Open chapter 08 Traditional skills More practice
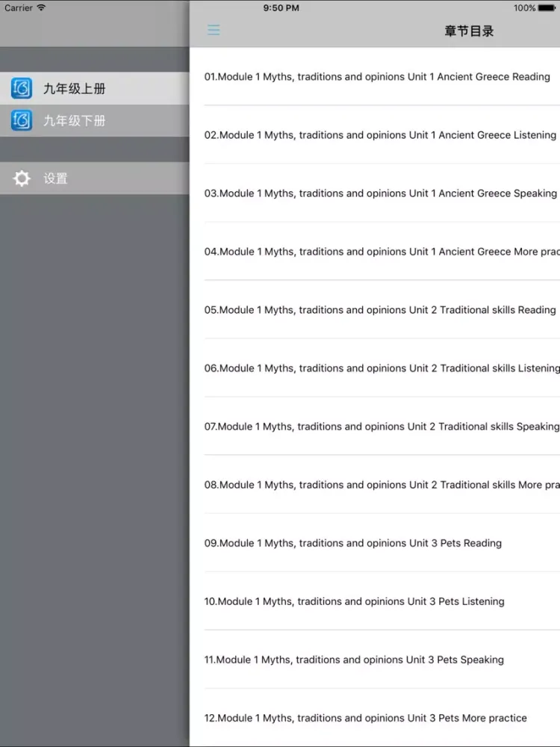Viewport: 560px width, 747px height. click(375, 485)
